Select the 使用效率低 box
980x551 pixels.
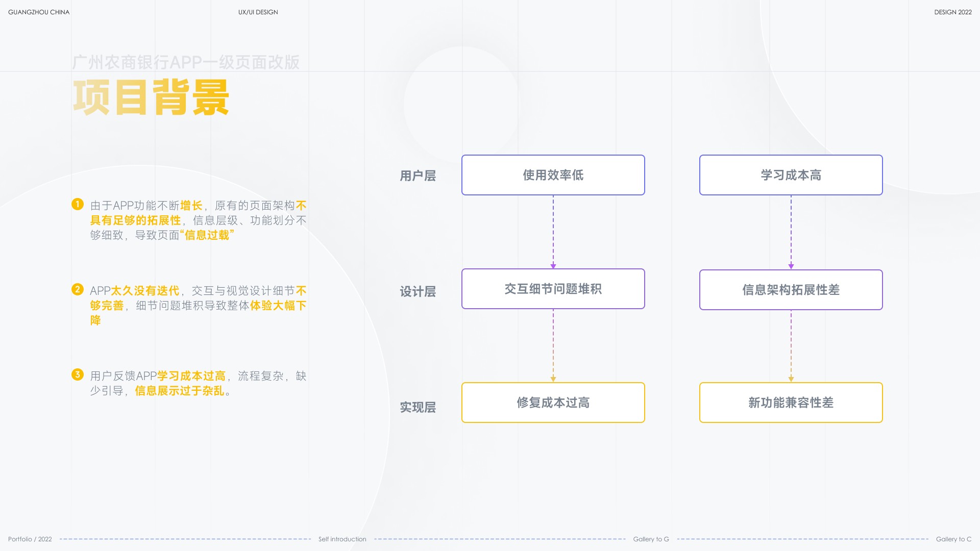[553, 175]
